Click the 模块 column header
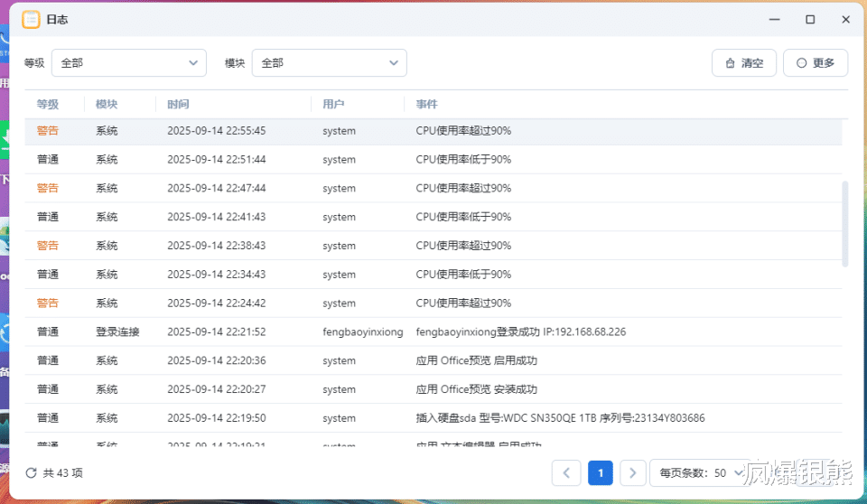This screenshot has height=504, width=867. (x=107, y=104)
